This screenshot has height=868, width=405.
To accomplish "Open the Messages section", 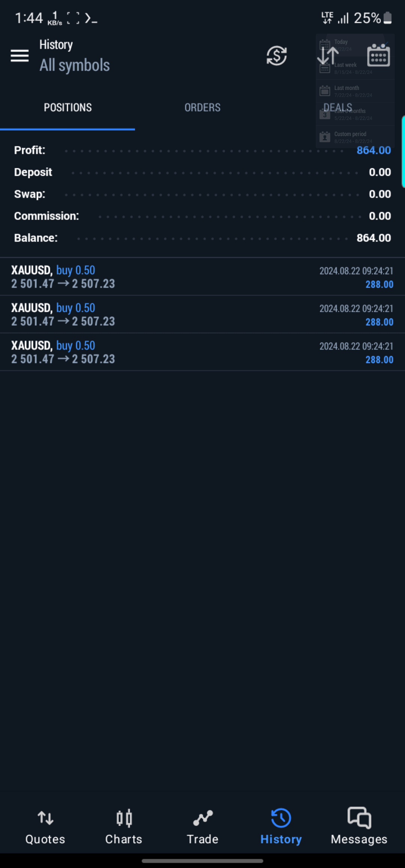I will pos(359,826).
